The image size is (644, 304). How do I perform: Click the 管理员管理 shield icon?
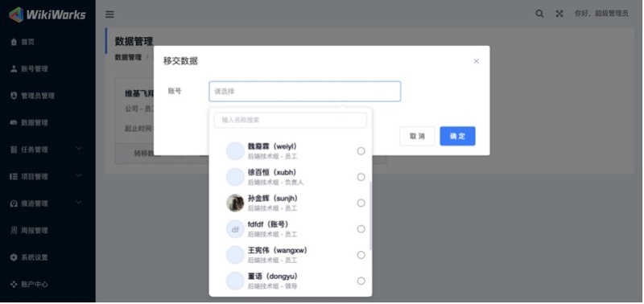[14, 96]
